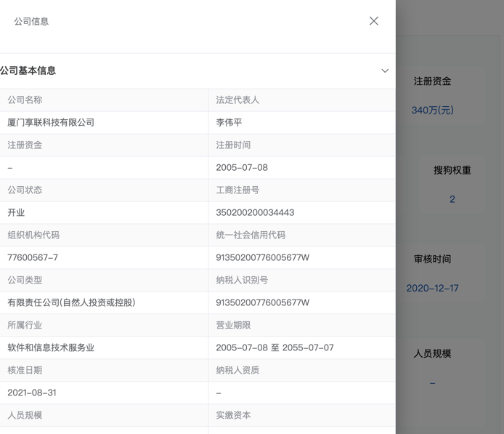504x434 pixels.
Task: Click 340万(元) value in background page
Action: [x=432, y=110]
